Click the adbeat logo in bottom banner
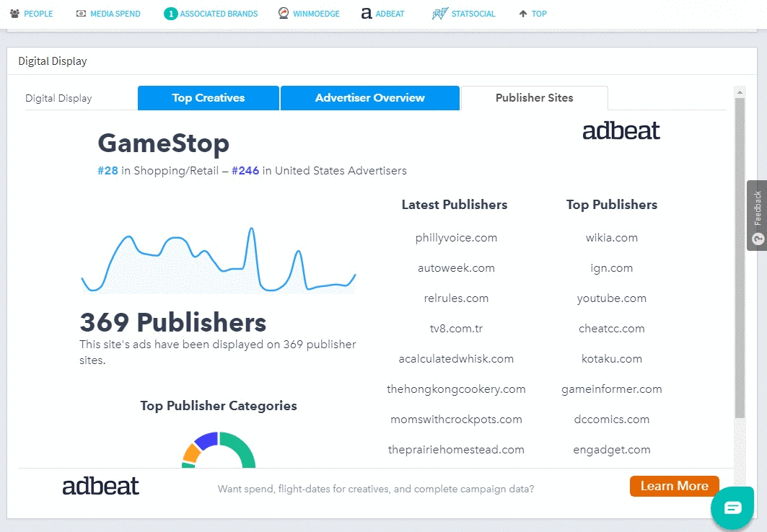 pos(100,486)
